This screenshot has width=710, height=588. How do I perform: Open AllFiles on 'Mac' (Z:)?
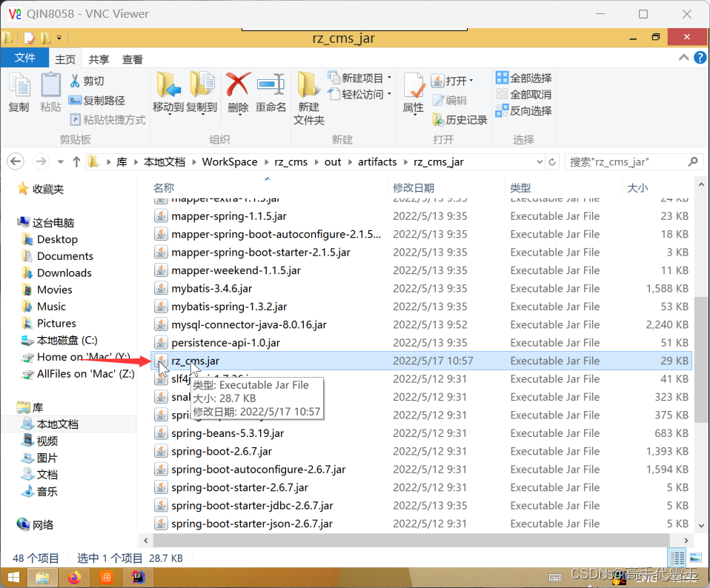coord(78,374)
